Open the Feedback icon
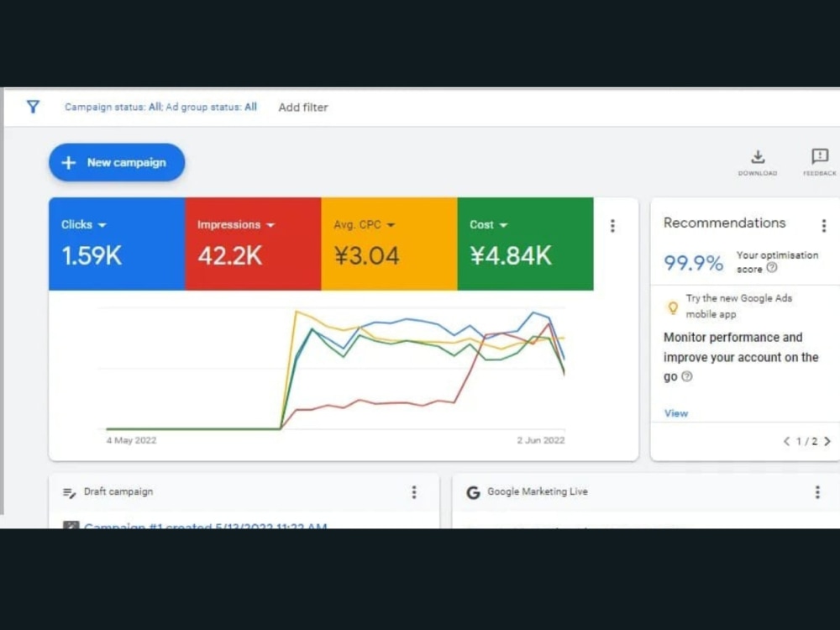Screen dimensions: 840x630 point(820,156)
